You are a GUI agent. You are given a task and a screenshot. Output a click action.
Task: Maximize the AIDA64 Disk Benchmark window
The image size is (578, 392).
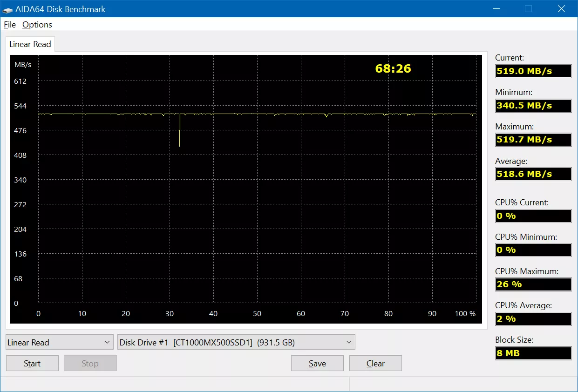[528, 8]
